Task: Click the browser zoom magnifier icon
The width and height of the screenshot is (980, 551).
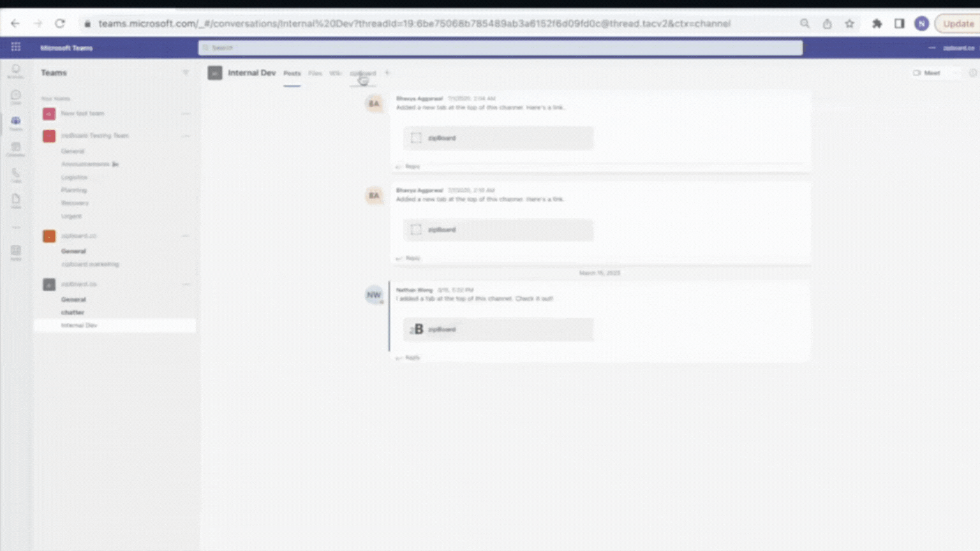Action: point(805,24)
